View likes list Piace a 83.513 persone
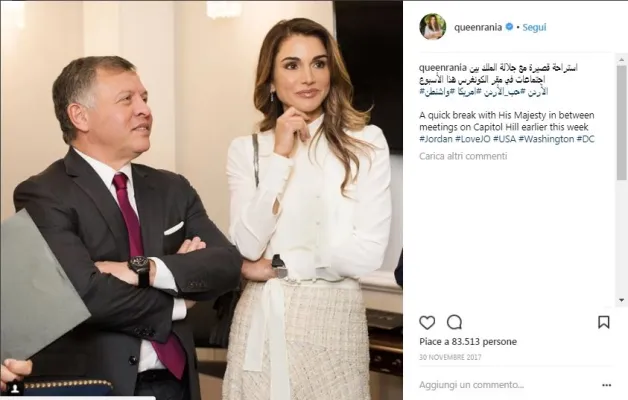628x400 pixels. coord(468,342)
